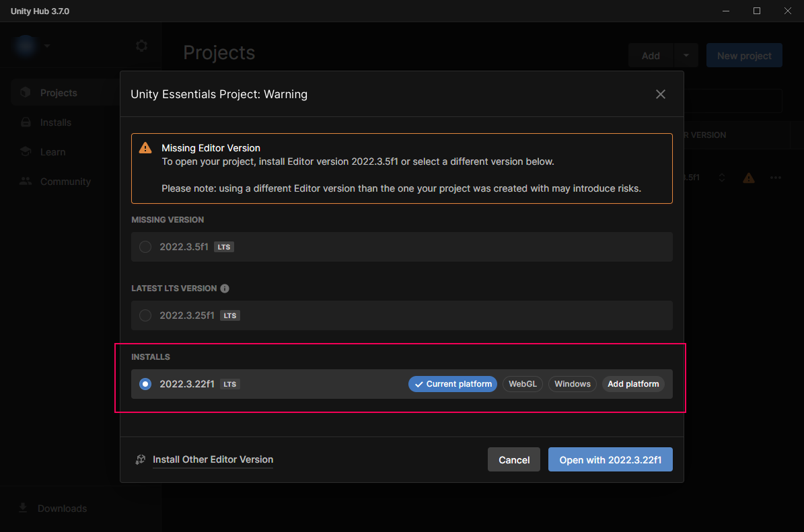
Task: Close the warning dialog with X icon
Action: tap(661, 94)
